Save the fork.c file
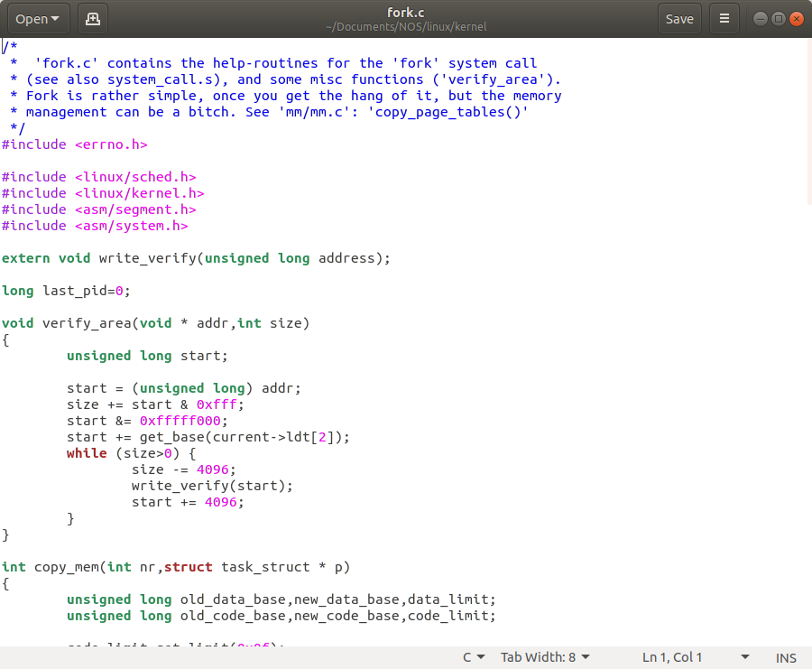This screenshot has width=812, height=669. point(679,18)
